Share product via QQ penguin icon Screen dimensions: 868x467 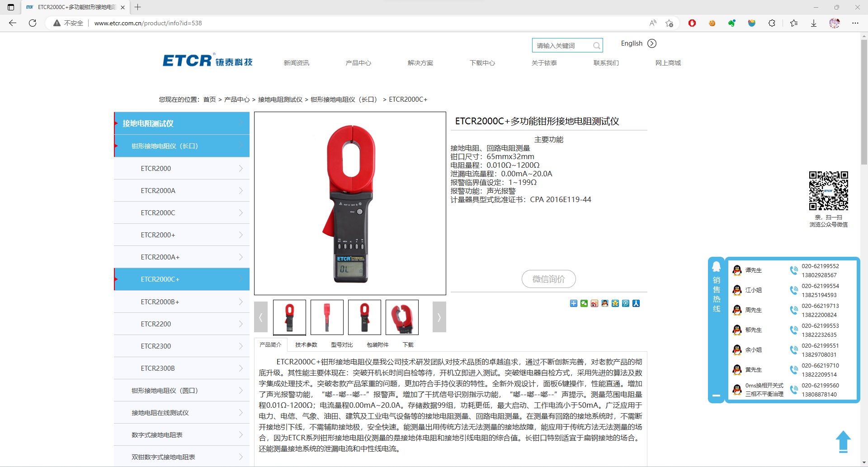pos(605,303)
